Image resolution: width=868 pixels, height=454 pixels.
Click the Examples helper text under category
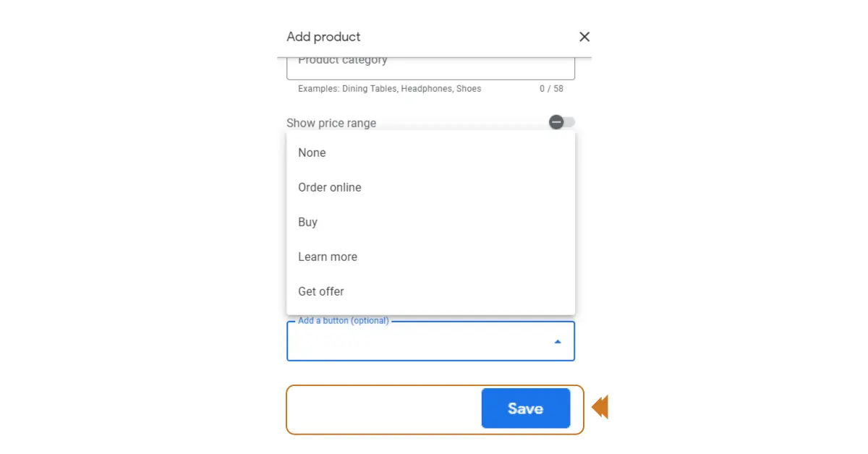(x=389, y=89)
